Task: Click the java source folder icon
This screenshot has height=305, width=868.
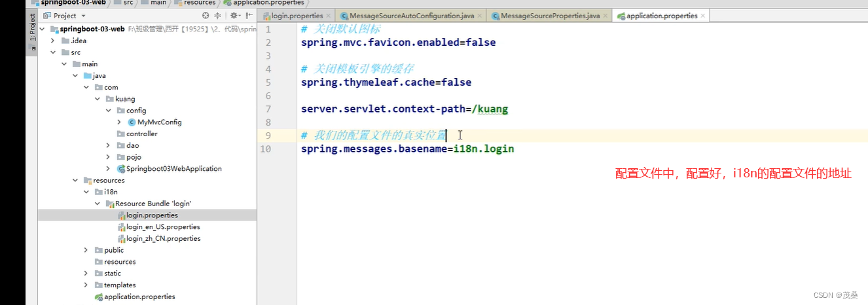Action: point(87,75)
